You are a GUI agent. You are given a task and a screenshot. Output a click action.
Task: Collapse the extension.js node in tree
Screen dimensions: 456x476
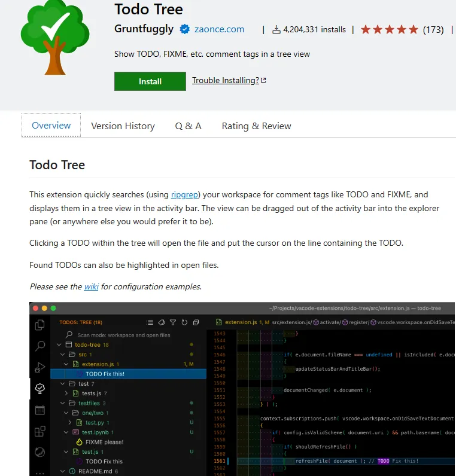pyautogui.click(x=66, y=364)
